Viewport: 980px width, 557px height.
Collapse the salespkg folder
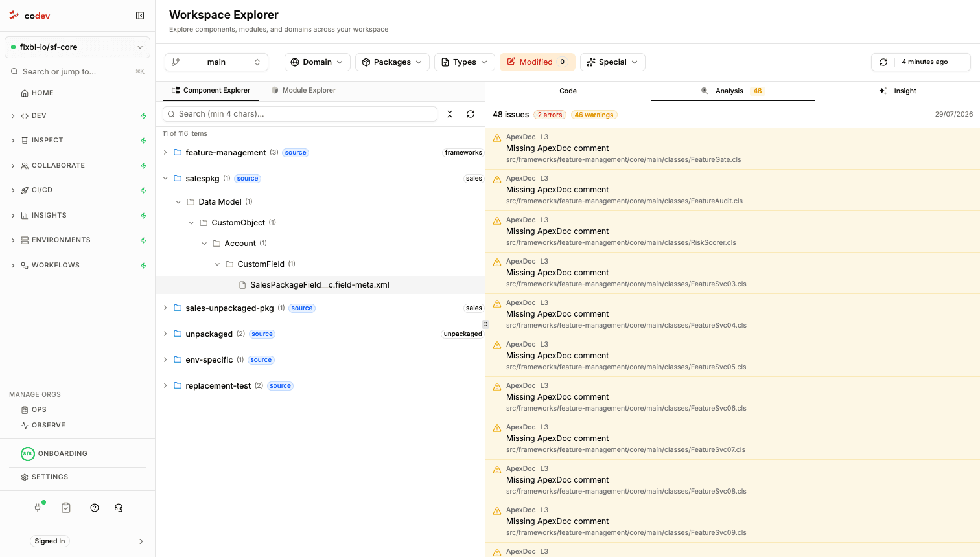[x=165, y=179]
